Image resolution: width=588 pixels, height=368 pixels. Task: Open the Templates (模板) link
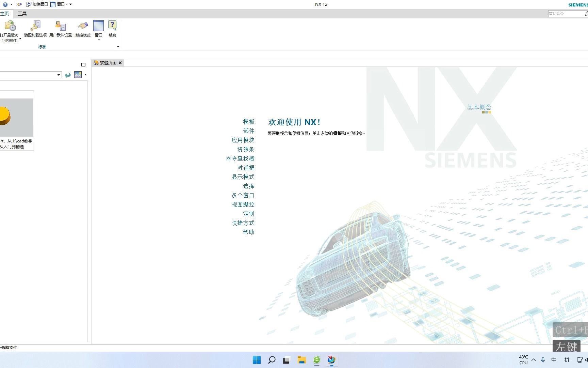click(249, 122)
